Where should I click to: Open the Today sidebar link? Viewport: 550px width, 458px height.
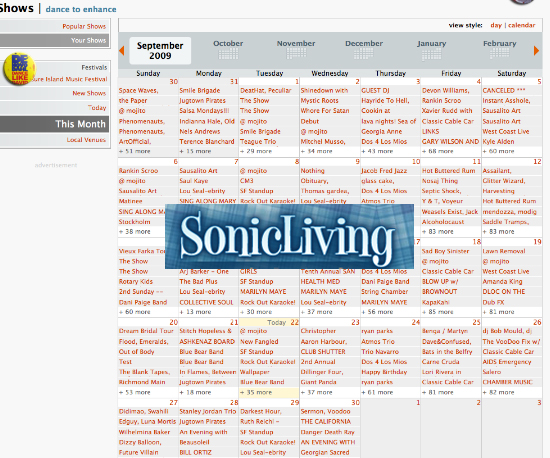tap(97, 108)
